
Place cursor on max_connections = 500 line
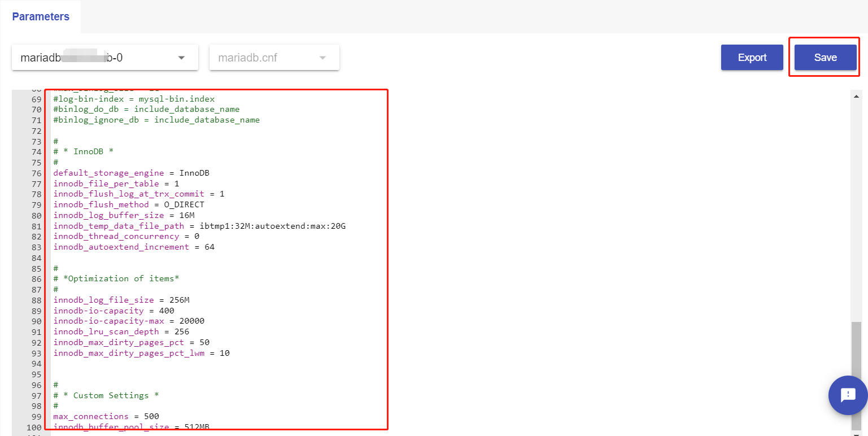106,416
